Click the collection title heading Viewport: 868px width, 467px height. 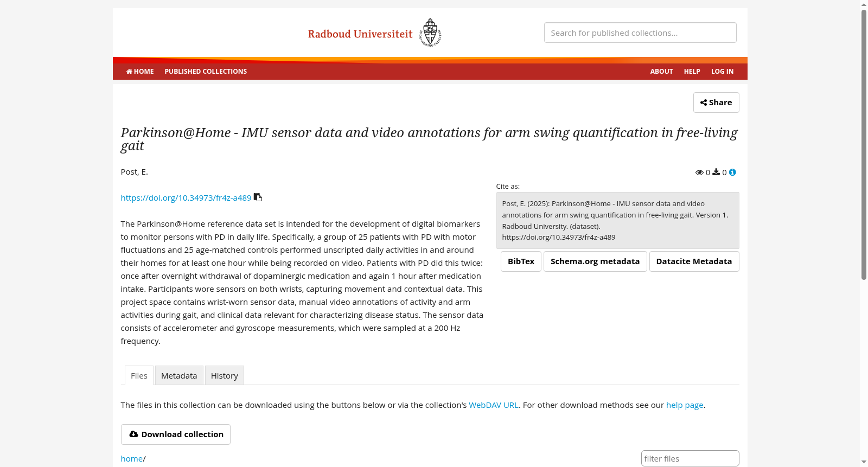pyautogui.click(x=429, y=139)
